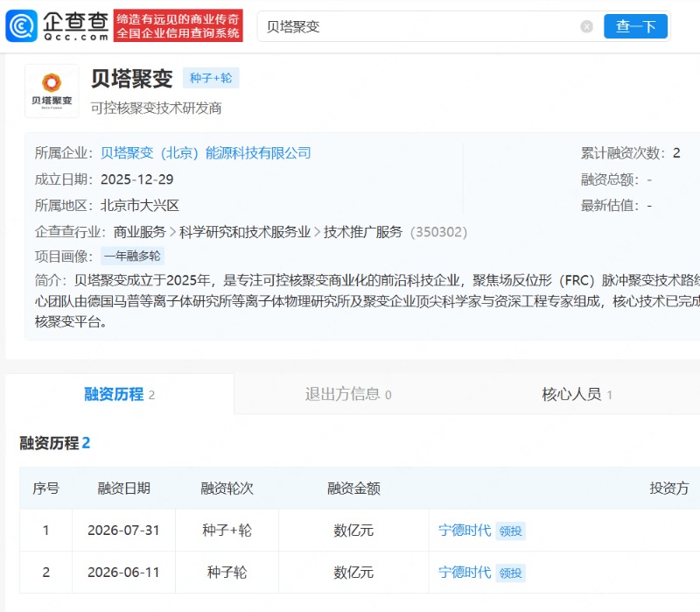Viewport: 700px width, 612px height.
Task: Click the 序号 column header
Action: [45, 489]
